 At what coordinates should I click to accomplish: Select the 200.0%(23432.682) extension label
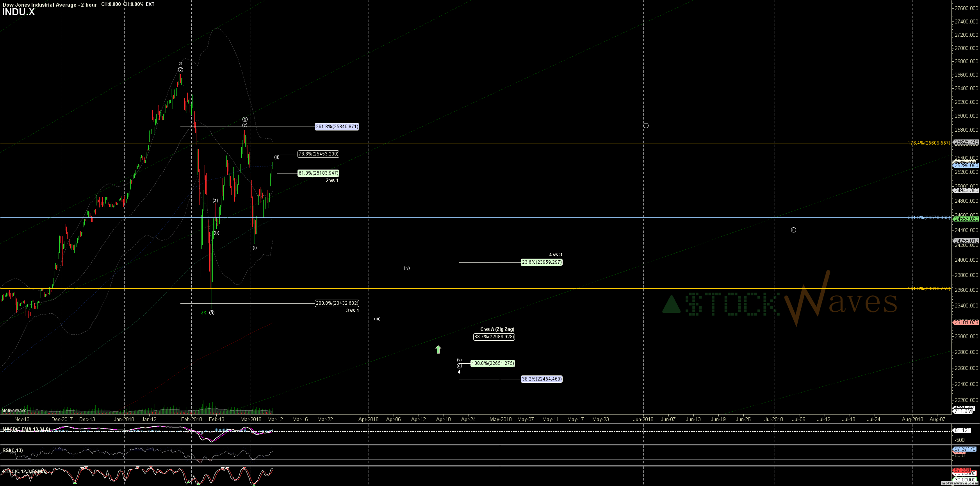[x=337, y=303]
